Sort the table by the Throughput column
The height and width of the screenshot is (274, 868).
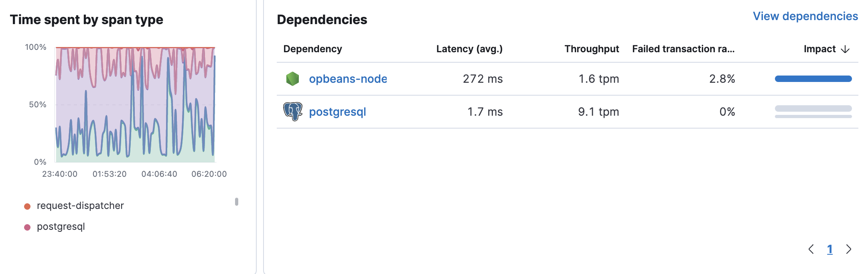[x=591, y=49]
